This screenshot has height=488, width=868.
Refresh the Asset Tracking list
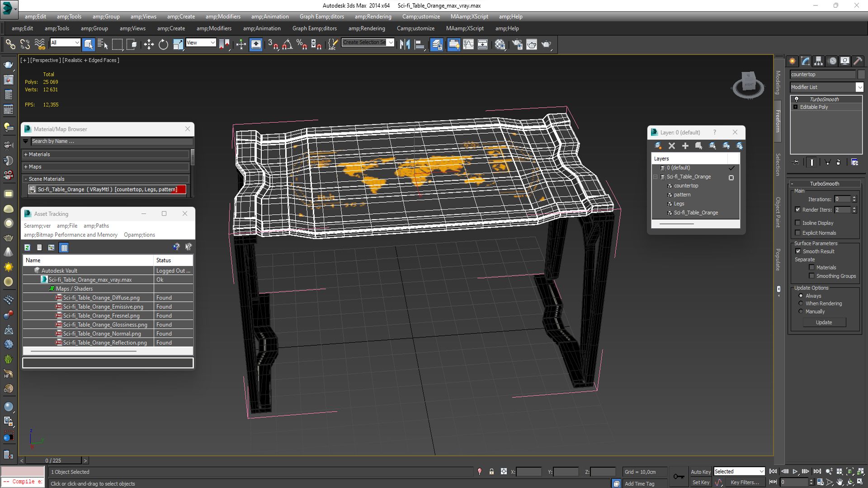[x=27, y=247]
